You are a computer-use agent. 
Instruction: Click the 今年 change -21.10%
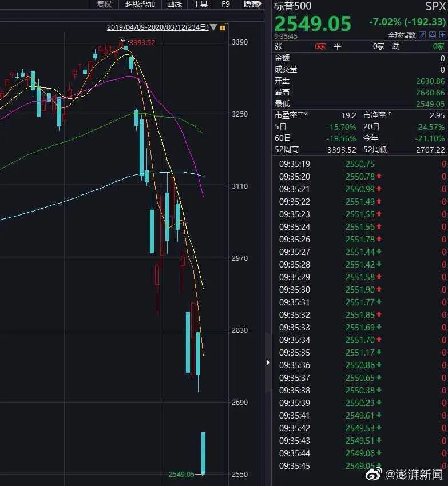coord(430,138)
